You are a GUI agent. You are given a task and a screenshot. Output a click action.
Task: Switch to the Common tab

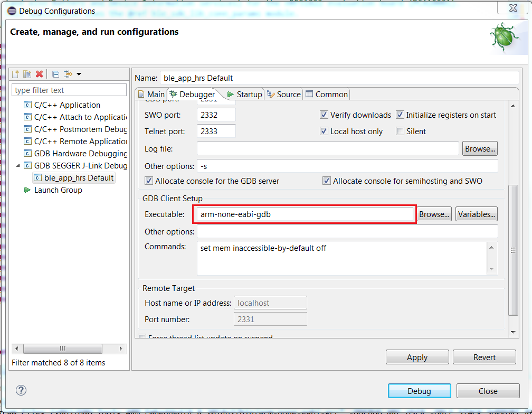click(x=327, y=95)
